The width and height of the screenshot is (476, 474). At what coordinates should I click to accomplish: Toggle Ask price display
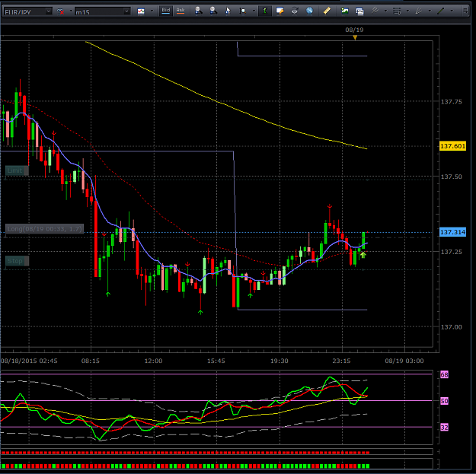(x=180, y=11)
